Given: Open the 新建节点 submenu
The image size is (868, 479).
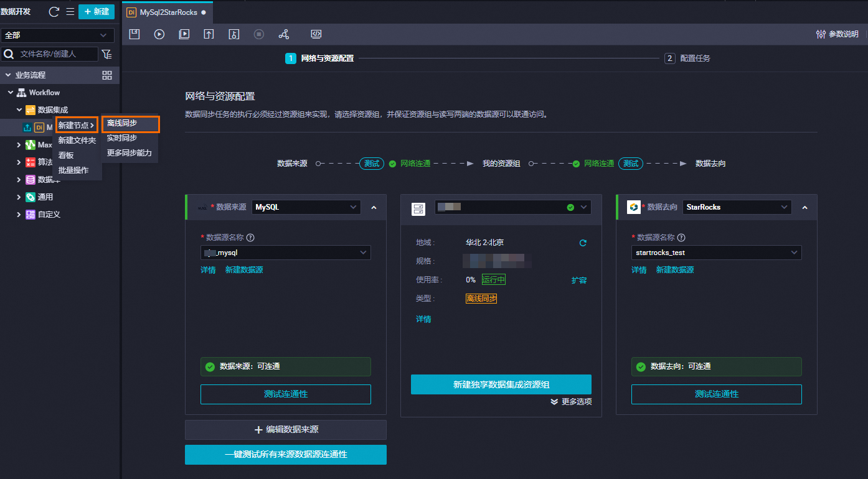Looking at the screenshot, I should [x=77, y=125].
